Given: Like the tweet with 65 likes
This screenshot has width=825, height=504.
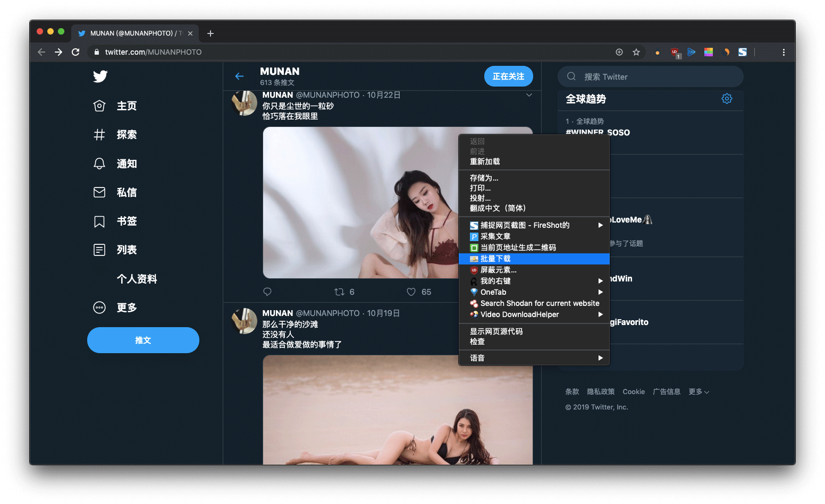Looking at the screenshot, I should pos(411,292).
